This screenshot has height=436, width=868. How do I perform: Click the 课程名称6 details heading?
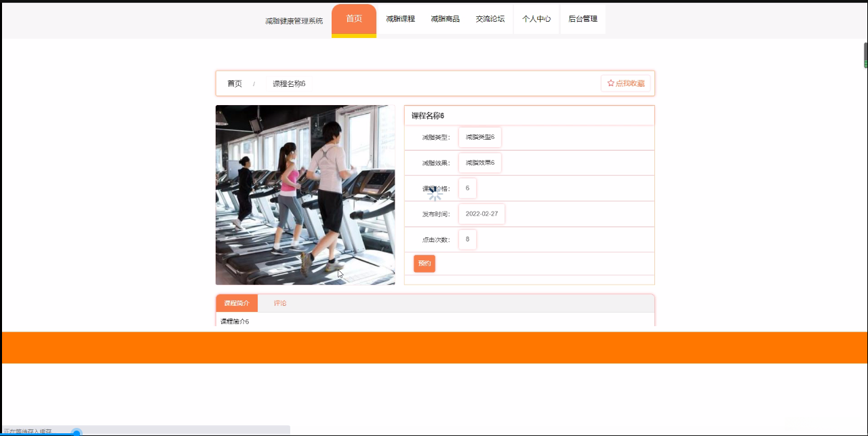(x=428, y=116)
